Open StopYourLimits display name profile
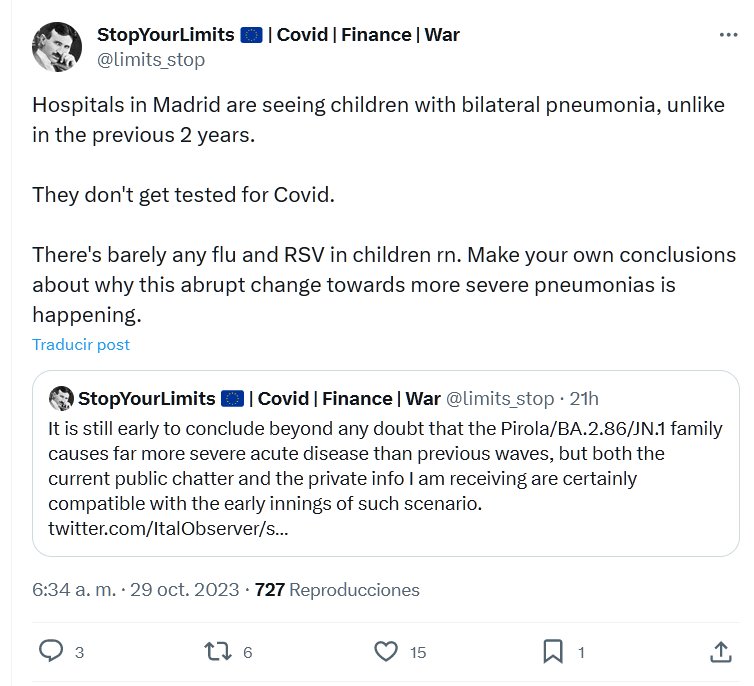The image size is (754, 686). point(165,35)
